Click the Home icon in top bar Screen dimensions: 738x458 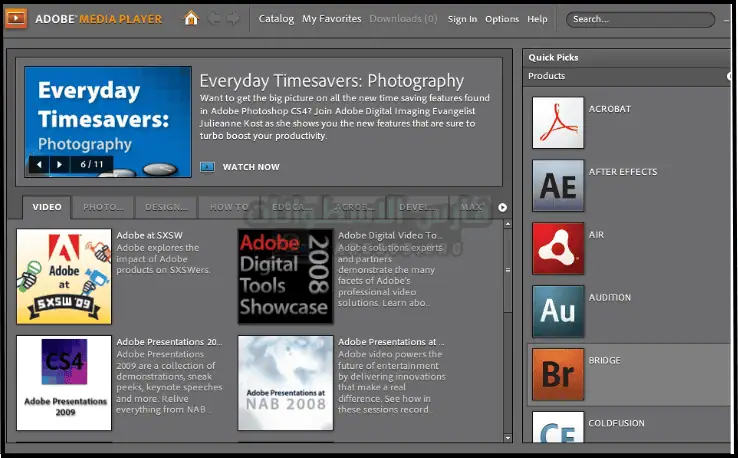point(191,18)
